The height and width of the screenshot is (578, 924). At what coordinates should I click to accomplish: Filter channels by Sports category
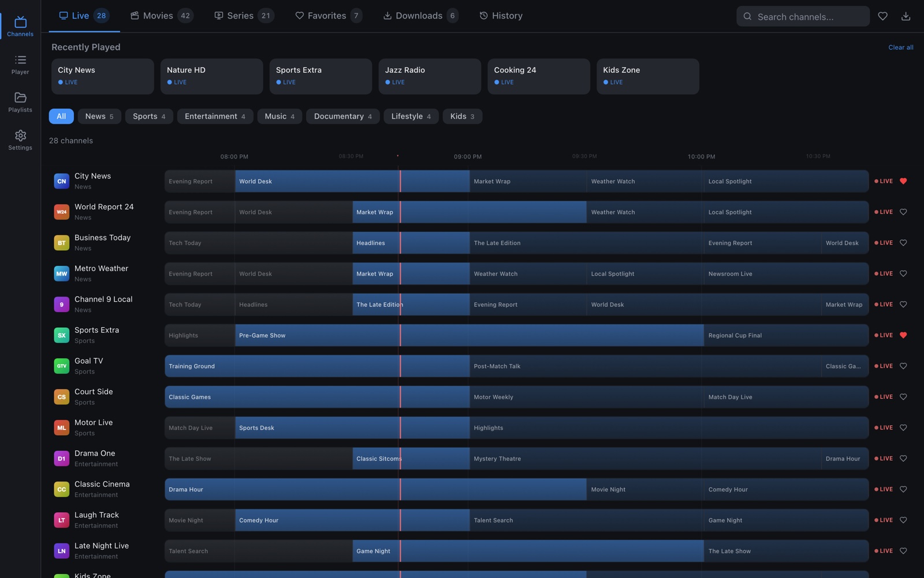149,116
